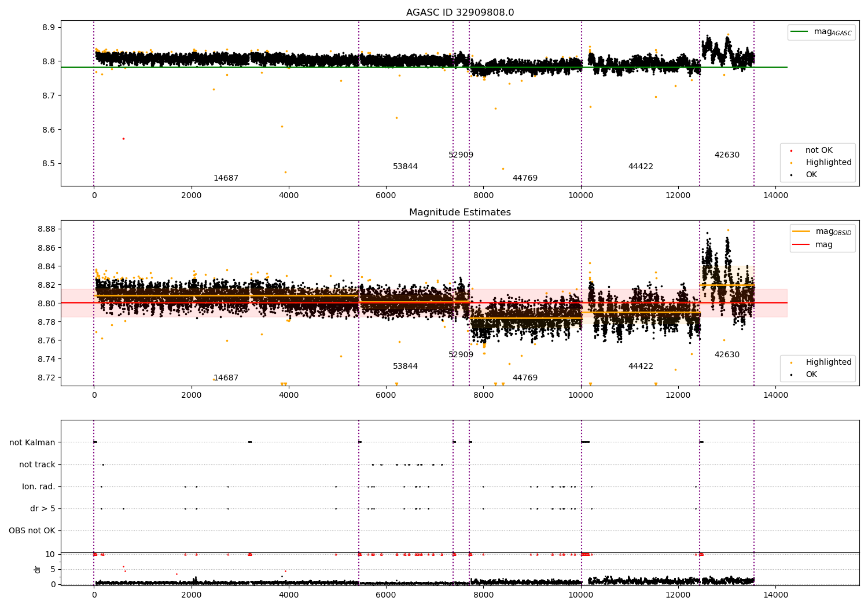Click OBSID label 14687 in top plot
This screenshot has width=868, height=608.
(x=226, y=178)
